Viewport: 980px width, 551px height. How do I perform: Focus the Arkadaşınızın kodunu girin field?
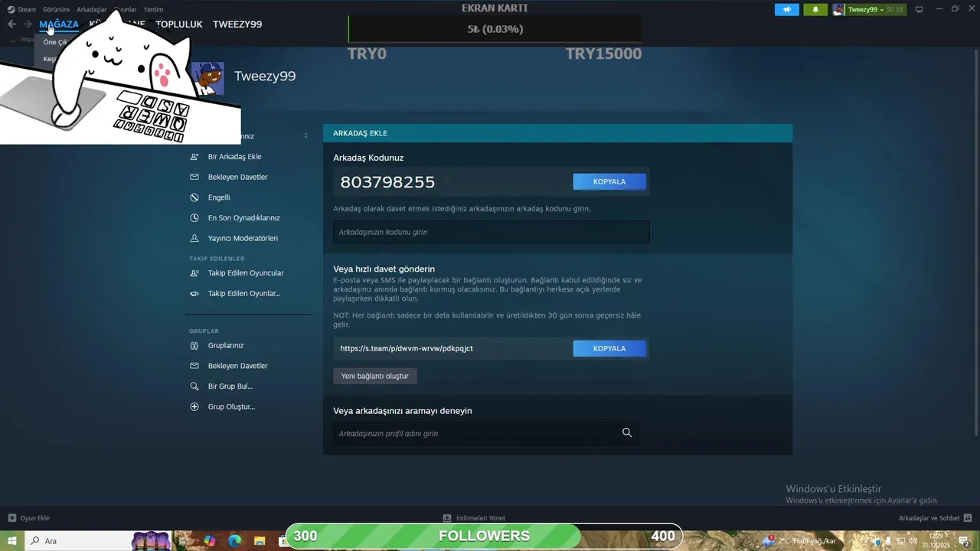click(x=491, y=232)
